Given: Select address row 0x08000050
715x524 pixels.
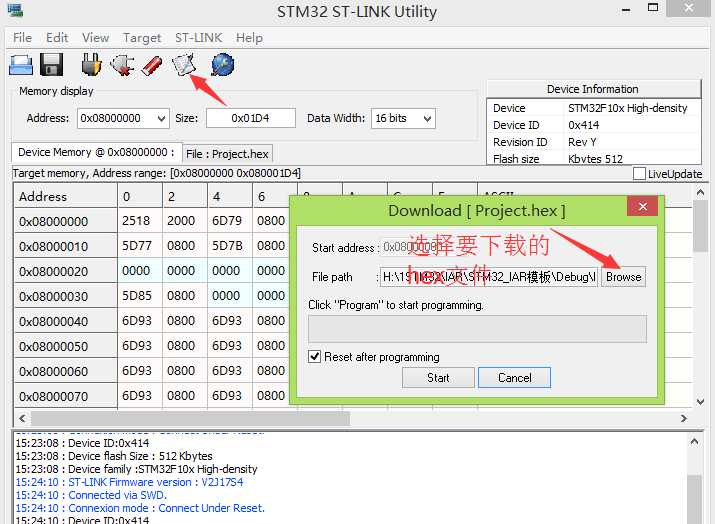Looking at the screenshot, I should 65,346.
